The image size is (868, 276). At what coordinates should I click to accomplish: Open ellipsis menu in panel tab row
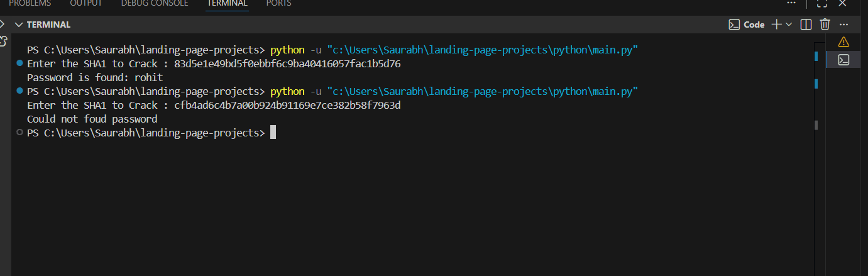tap(791, 4)
